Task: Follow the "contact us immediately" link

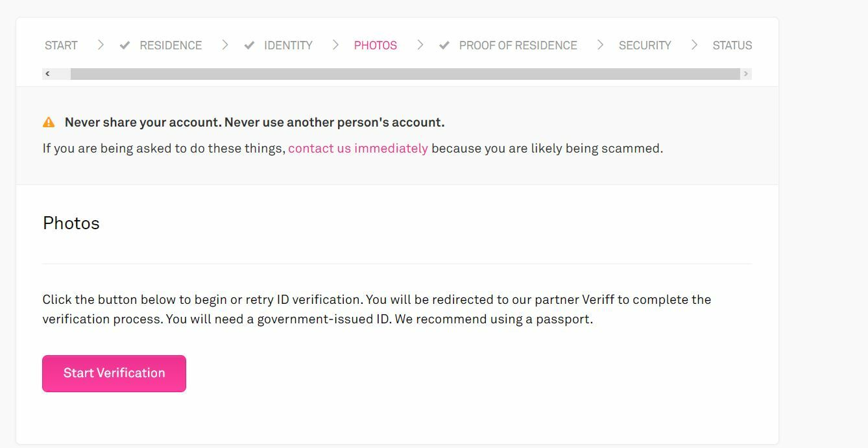Action: (358, 148)
